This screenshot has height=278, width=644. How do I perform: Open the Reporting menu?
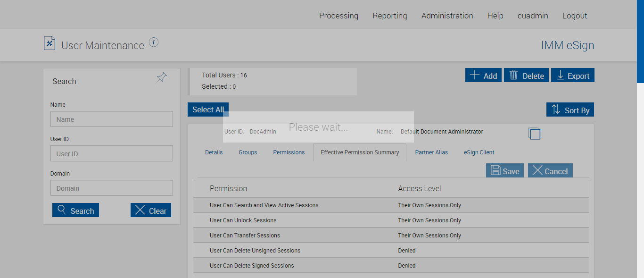(389, 16)
